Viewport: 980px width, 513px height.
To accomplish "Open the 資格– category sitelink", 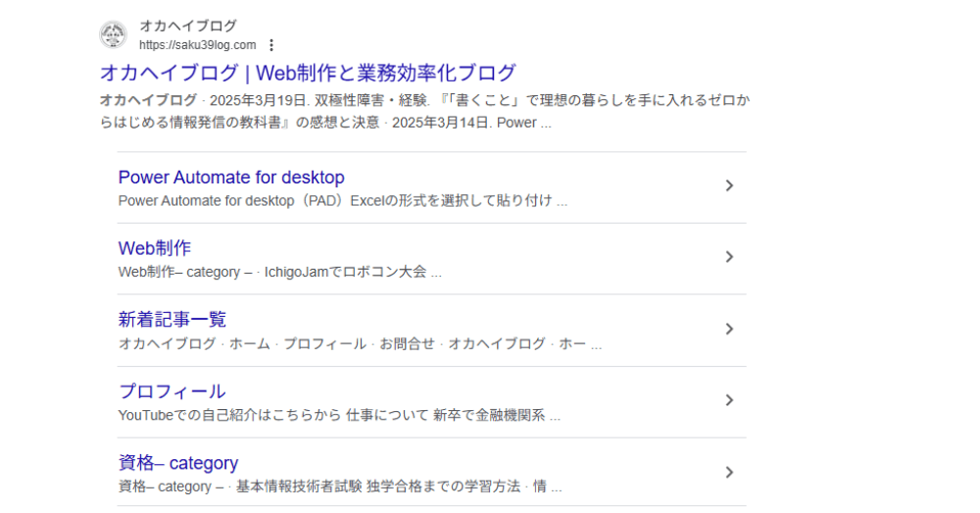I will point(178,463).
